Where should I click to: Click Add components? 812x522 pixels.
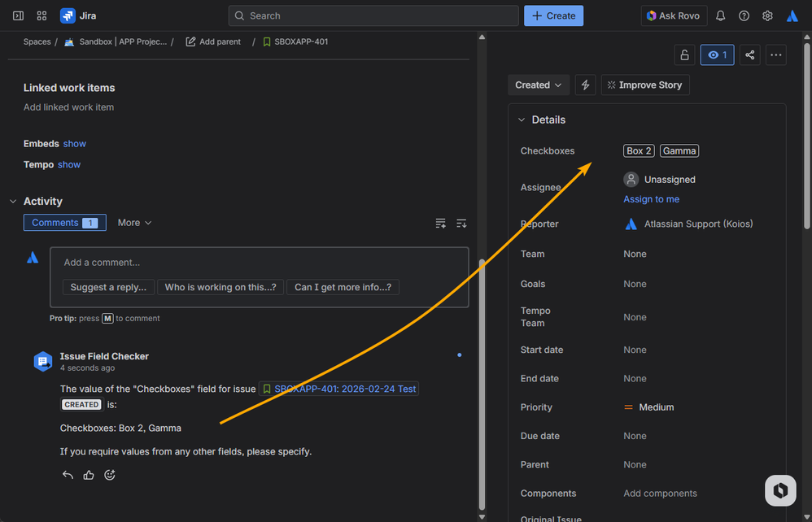coord(660,494)
